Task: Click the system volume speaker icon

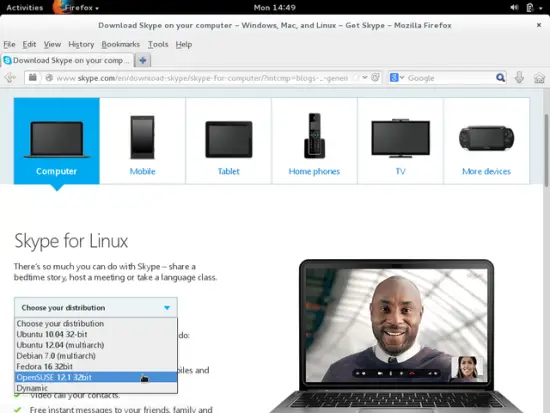Action: coord(514,7)
